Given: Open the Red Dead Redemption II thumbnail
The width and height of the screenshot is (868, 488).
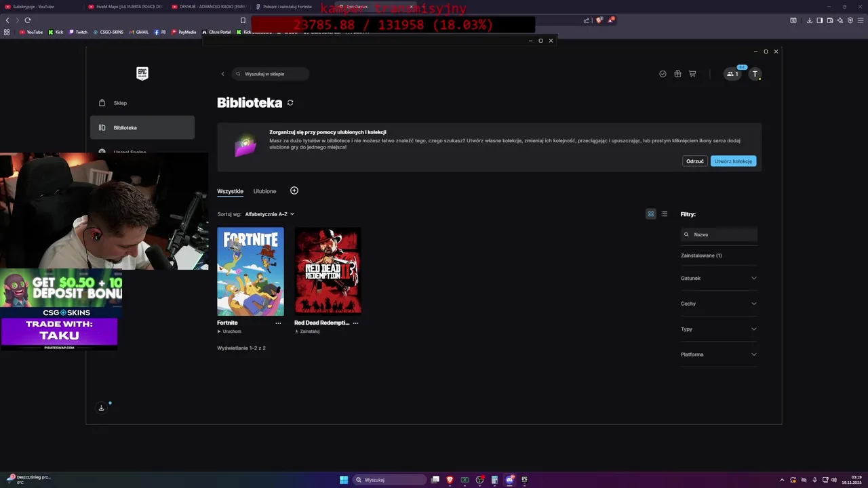Looking at the screenshot, I should coord(328,271).
